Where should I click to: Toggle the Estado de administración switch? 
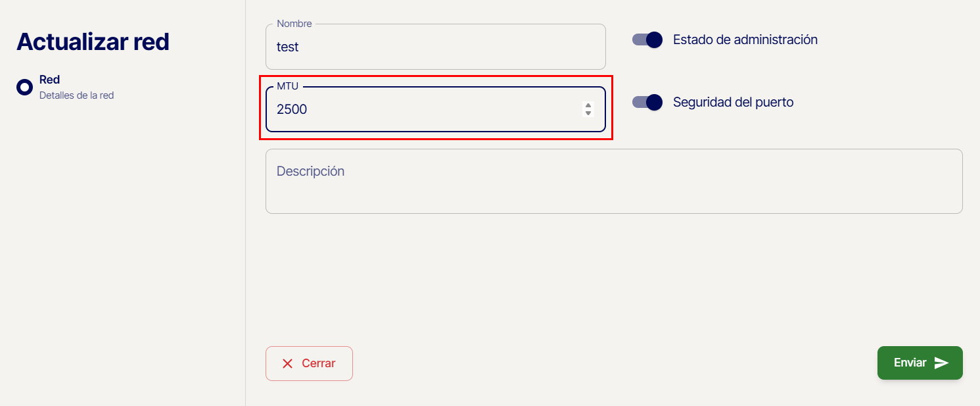(647, 40)
